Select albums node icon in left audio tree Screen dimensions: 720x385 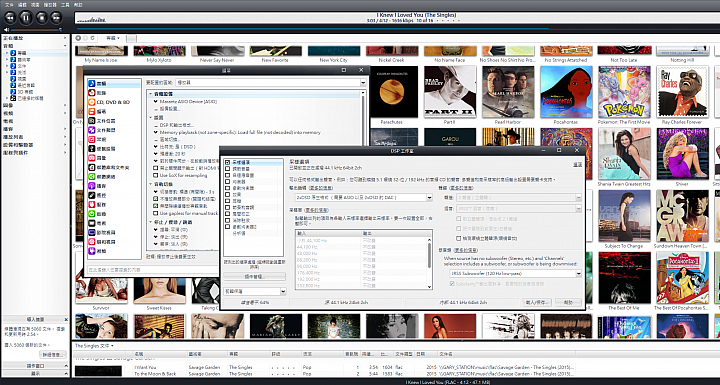pos(13,53)
